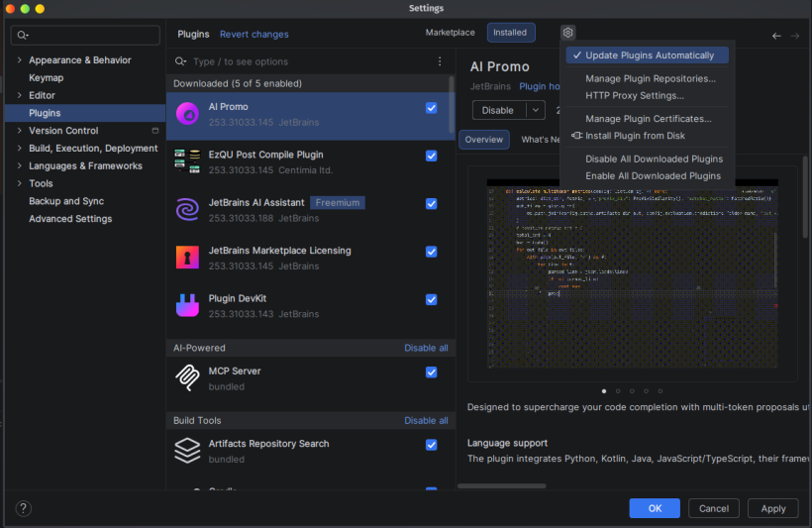Expand the Version Control node
The width and height of the screenshot is (812, 528).
pyautogui.click(x=19, y=131)
